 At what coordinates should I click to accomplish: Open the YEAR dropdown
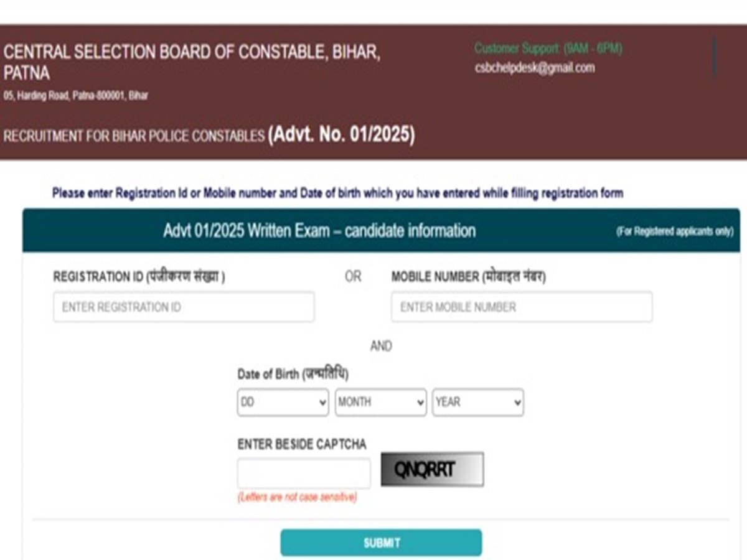click(477, 402)
